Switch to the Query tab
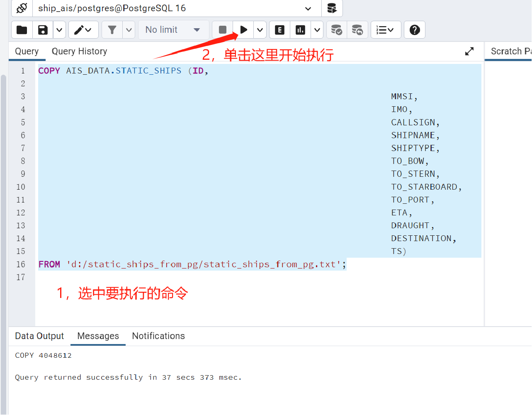 click(27, 51)
